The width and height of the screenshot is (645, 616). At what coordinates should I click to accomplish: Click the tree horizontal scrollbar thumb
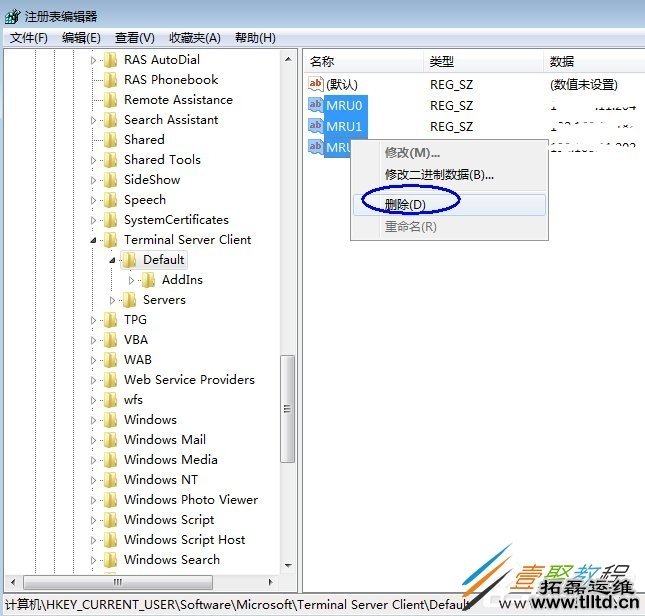click(x=118, y=582)
